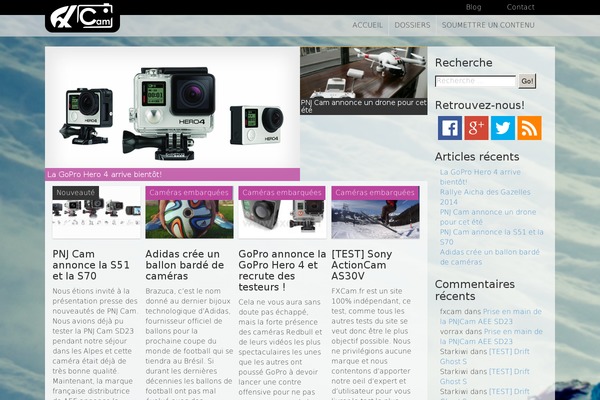Click 'Cela ne vous aura sans' excerpt text
Viewport: 600px width, 400px height.
(279, 302)
